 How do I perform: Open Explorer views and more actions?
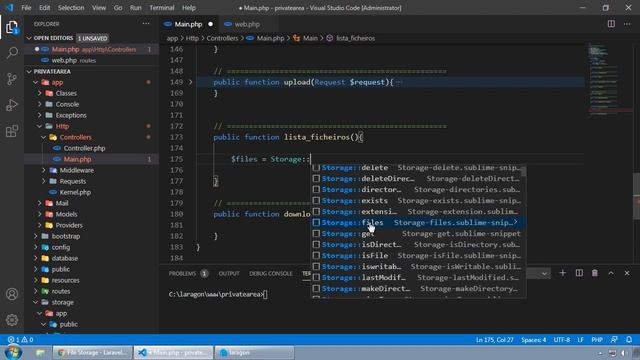(146, 24)
